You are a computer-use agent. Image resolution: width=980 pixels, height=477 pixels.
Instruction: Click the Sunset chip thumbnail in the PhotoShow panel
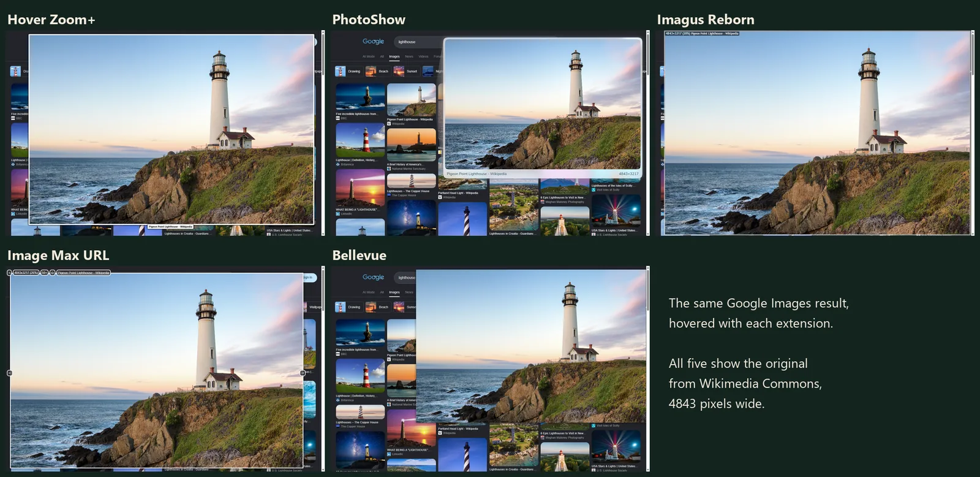click(399, 71)
